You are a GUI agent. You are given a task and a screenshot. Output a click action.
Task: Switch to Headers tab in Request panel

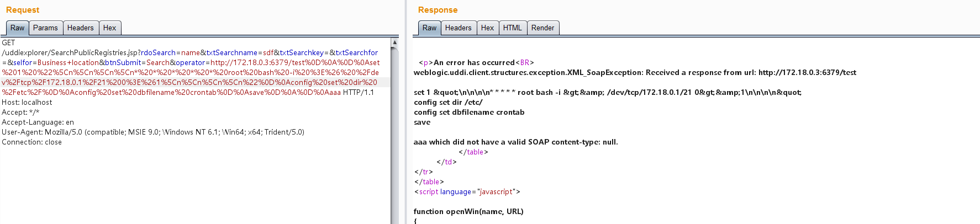coord(81,28)
